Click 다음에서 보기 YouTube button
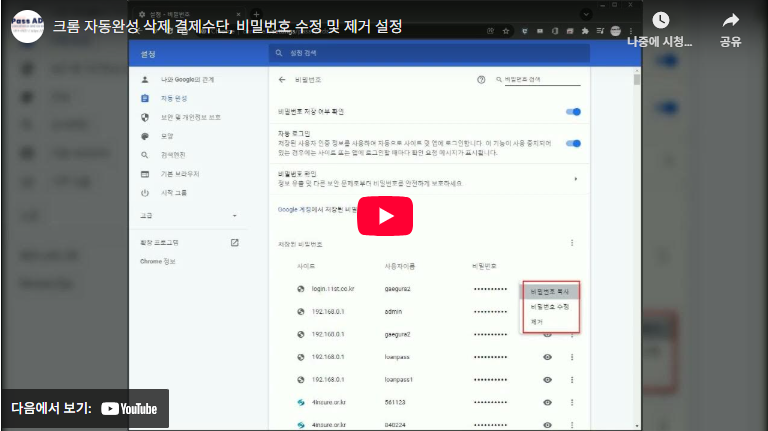The height and width of the screenshot is (431, 768). [85, 408]
